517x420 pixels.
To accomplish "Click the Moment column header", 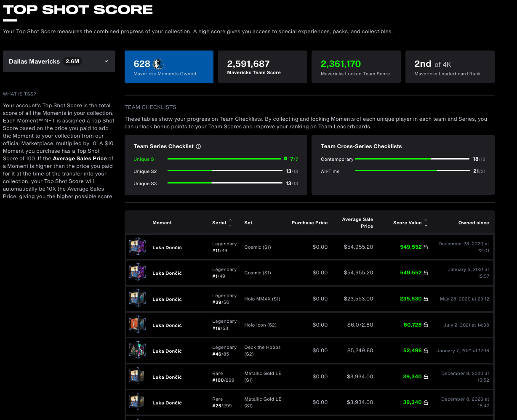I will [162, 223].
